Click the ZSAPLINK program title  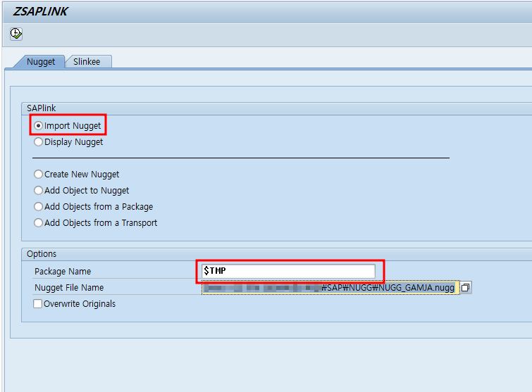tap(40, 11)
